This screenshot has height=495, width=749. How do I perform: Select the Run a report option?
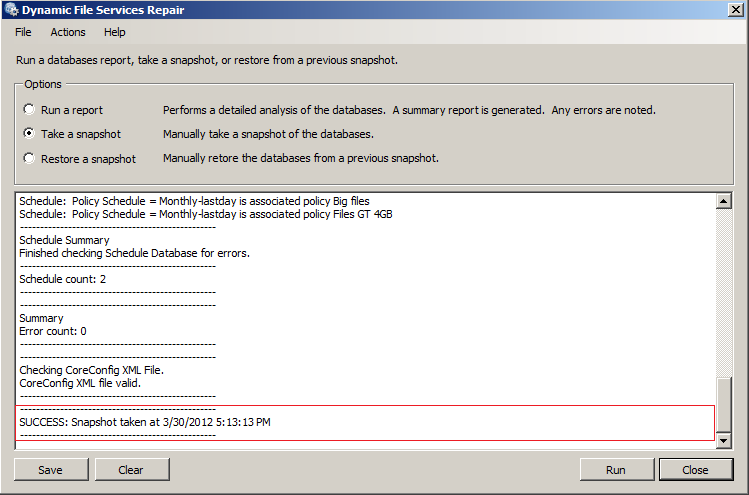[29, 110]
